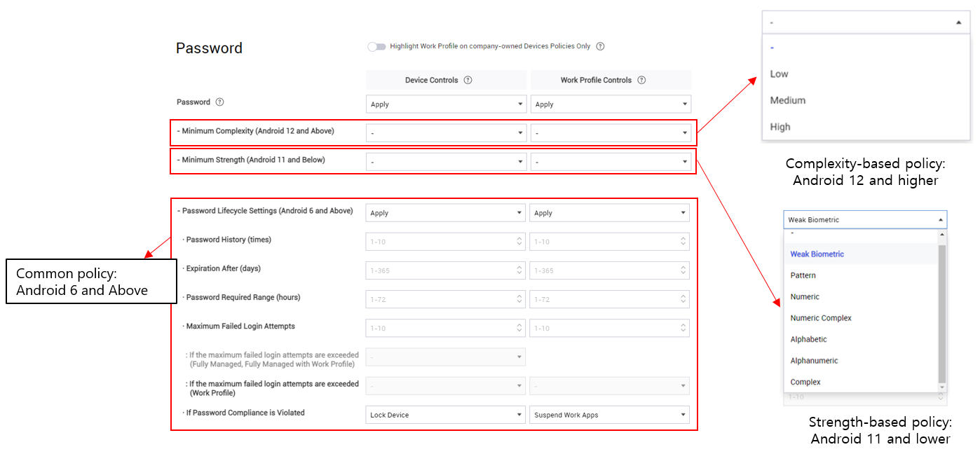Screen dimensions: 980x454
Task: Expand Minimum Strength dropdown for Work Profile
Action: pos(611,161)
